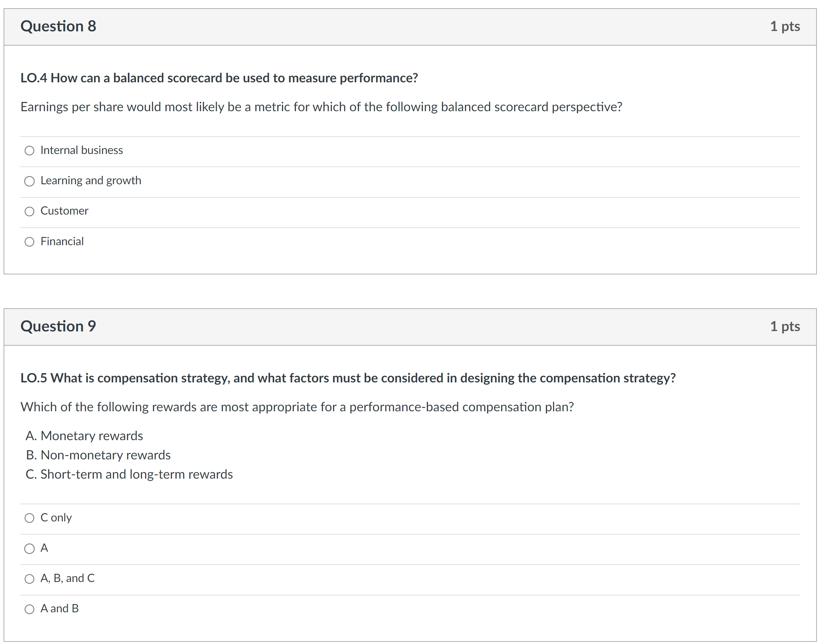Choose answer A for Question 9
The height and width of the screenshot is (644, 819).
point(30,549)
